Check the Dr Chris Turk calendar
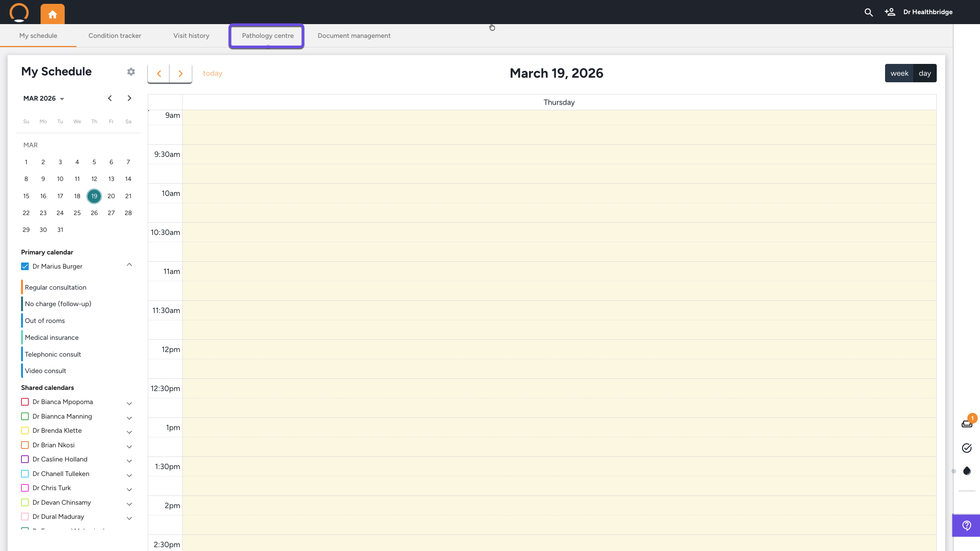980x551 pixels. (x=25, y=488)
